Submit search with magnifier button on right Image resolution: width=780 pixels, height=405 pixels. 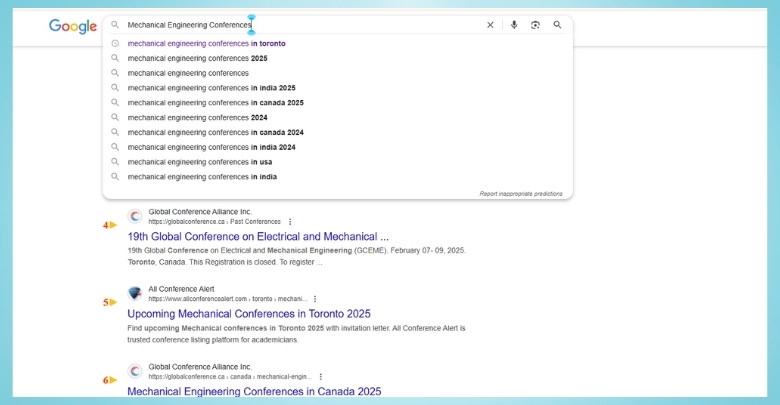(x=557, y=24)
